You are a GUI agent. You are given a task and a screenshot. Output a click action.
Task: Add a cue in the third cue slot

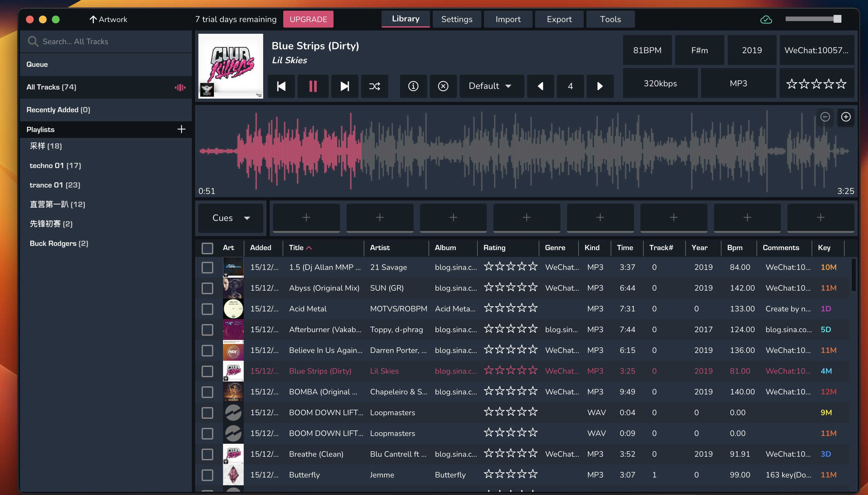(x=453, y=218)
